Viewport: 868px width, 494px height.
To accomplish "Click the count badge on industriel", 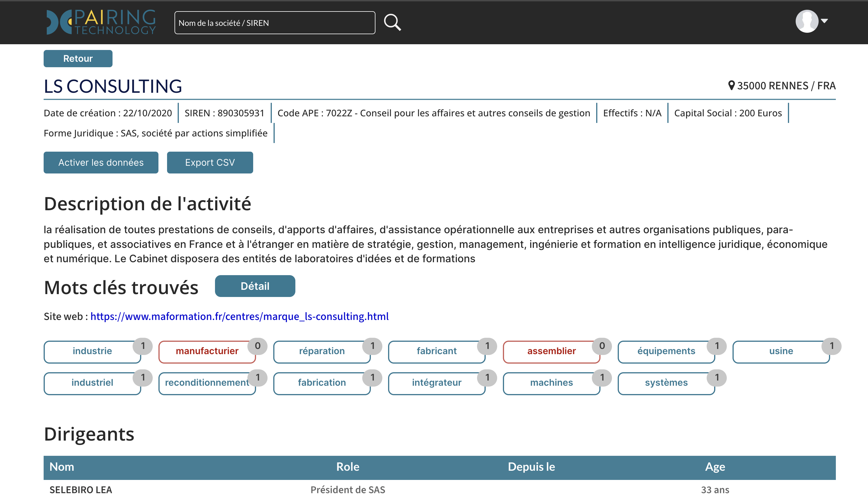I will (143, 378).
